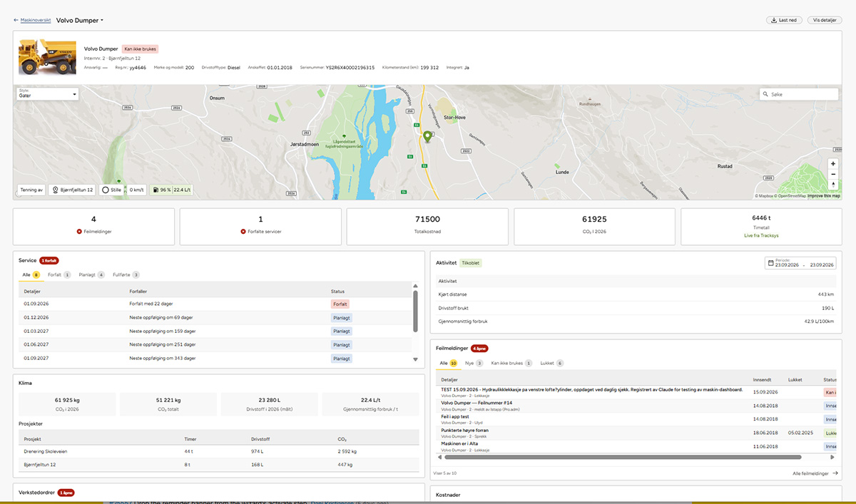Open service row dated 01.06.2027
Image resolution: width=856 pixels, height=504 pixels.
coord(215,344)
